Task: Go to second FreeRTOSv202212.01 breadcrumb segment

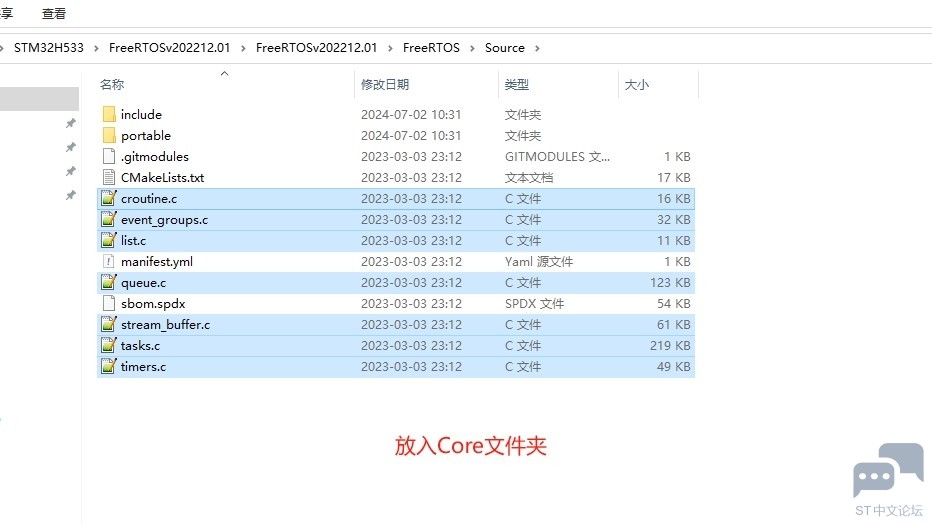Action: tap(316, 48)
